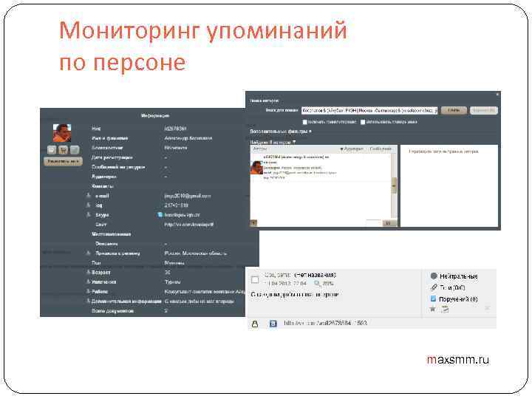532x399 pixels.
Task: Click the author avatar in the found authors list
Action: point(256,167)
